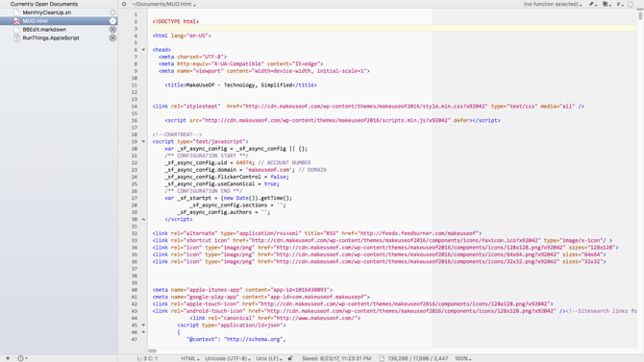
Task: Open the includes/counterparts stack menu
Action: pos(607,4)
